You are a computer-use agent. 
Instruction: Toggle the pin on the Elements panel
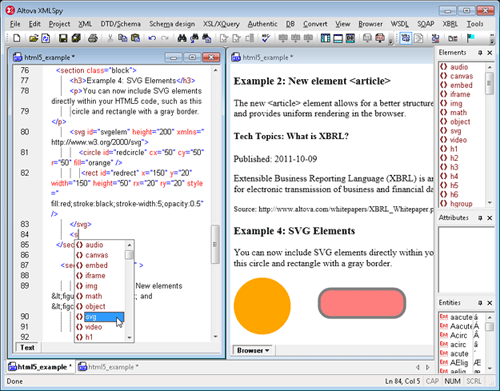480,53
